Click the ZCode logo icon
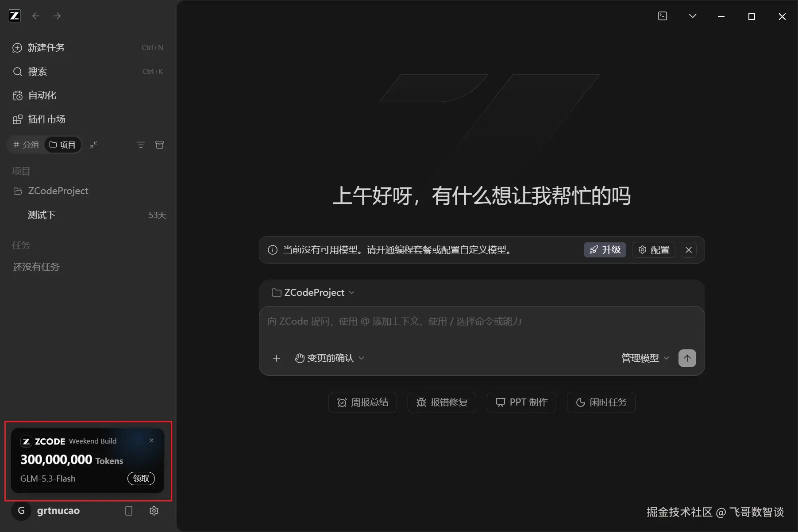Screen dimensions: 798x532 15,16
